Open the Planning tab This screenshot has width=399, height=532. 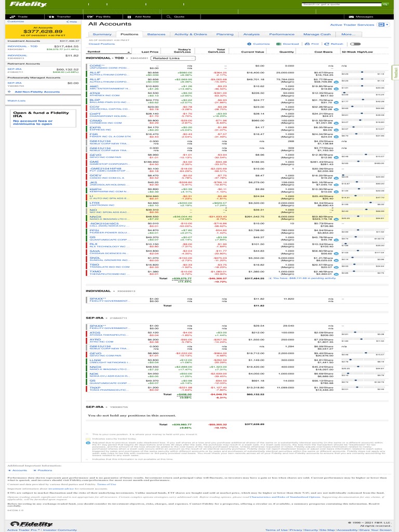click(225, 34)
